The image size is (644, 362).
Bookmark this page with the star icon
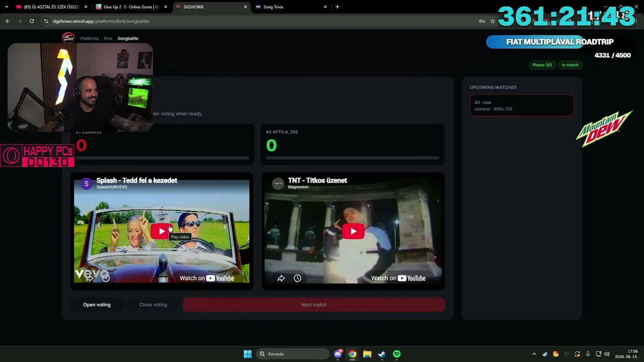493,21
